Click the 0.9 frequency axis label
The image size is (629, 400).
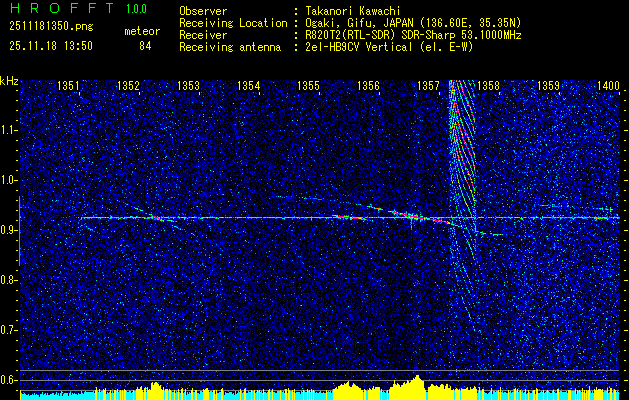click(9, 230)
